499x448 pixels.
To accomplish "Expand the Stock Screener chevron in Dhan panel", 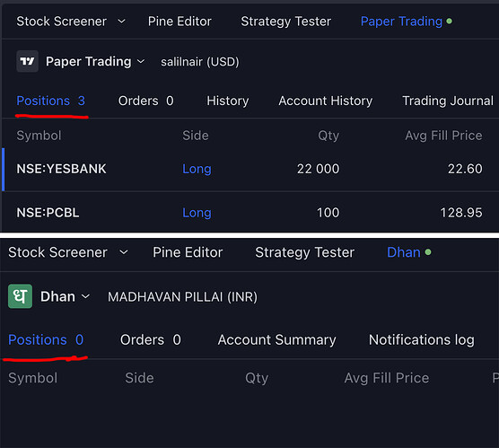I will pos(124,252).
